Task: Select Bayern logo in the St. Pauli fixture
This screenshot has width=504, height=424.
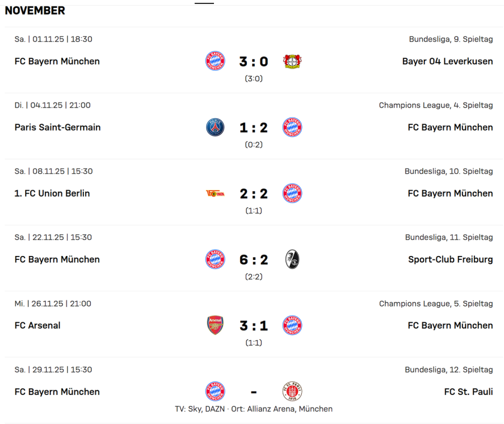Action: click(x=215, y=392)
